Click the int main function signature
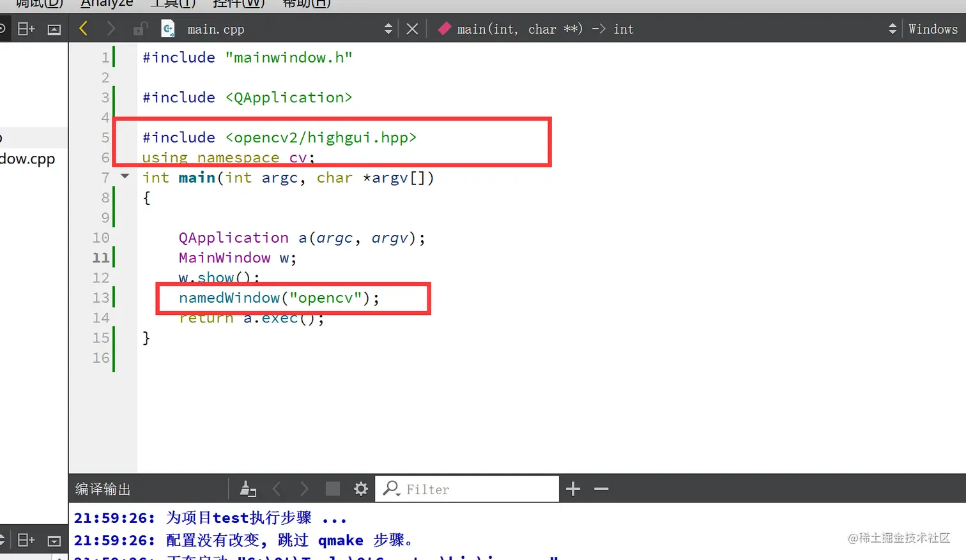This screenshot has width=966, height=560. pyautogui.click(x=288, y=178)
